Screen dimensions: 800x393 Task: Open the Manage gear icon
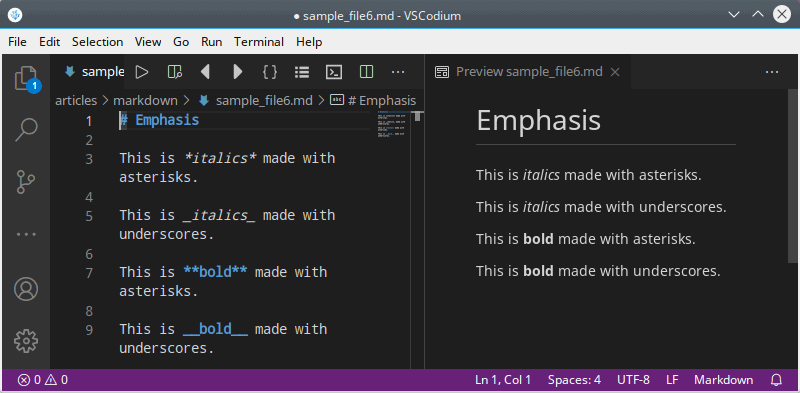[26, 341]
